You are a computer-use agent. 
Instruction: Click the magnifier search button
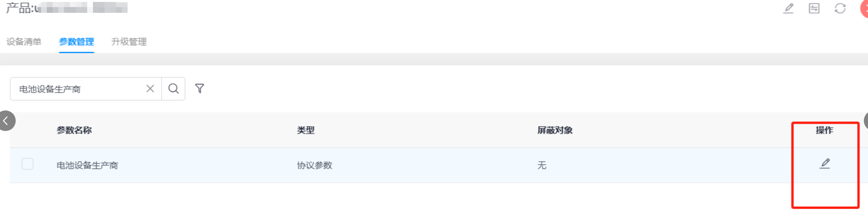tap(173, 89)
